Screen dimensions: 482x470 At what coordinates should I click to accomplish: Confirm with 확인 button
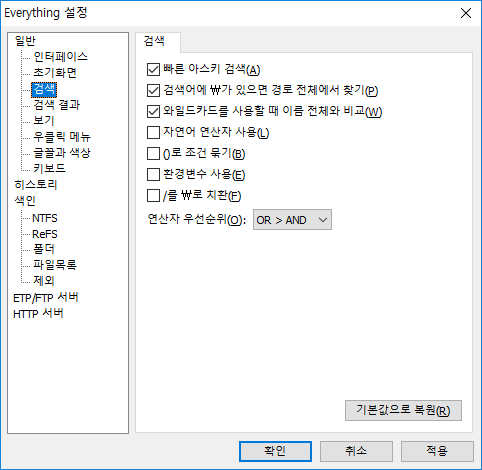click(x=275, y=451)
